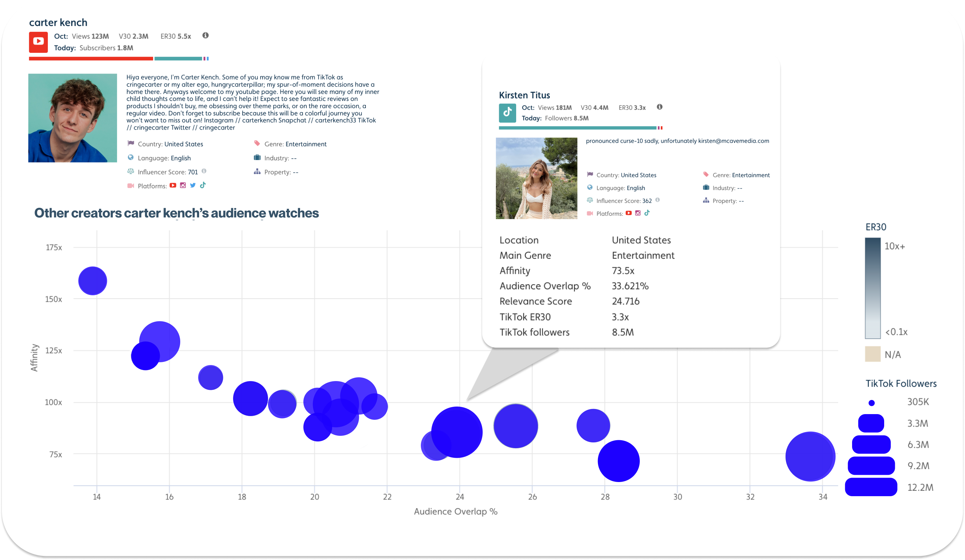
Task: Click info icon next to Influencer Score 701
Action: pos(204,171)
